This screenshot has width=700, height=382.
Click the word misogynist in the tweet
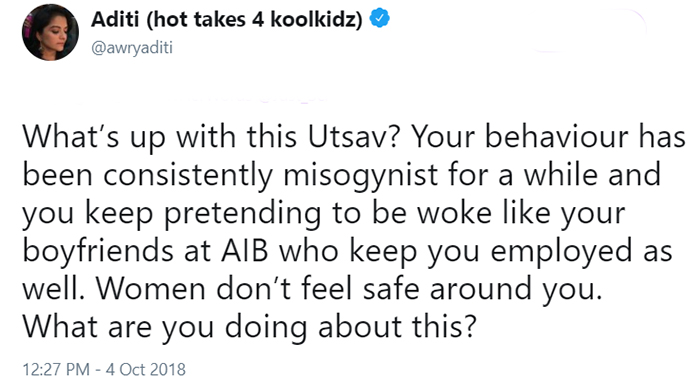coord(361,176)
